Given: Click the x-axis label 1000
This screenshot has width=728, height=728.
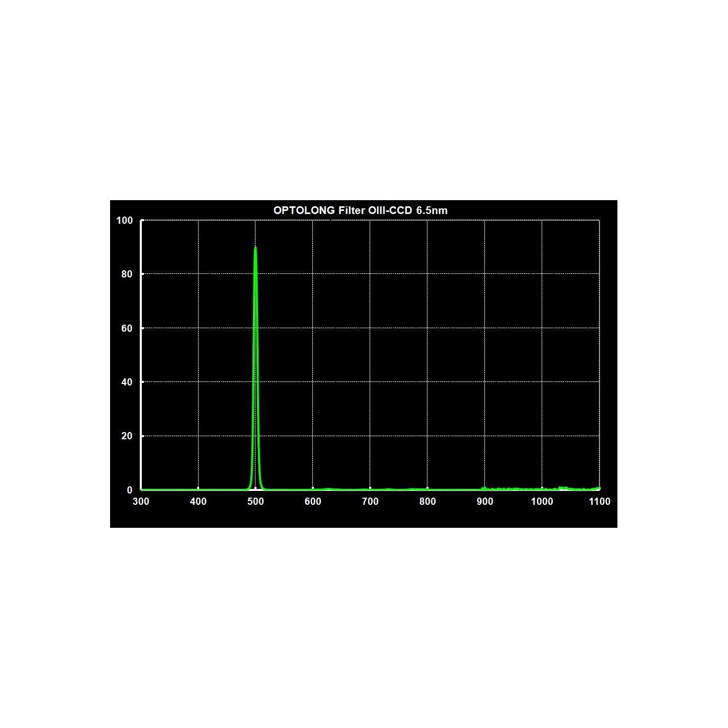Looking at the screenshot, I should pos(542,502).
